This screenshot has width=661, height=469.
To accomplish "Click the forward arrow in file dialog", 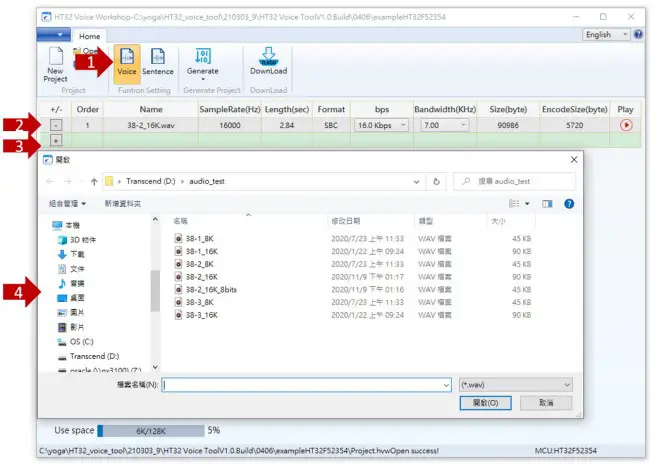I will (67, 182).
